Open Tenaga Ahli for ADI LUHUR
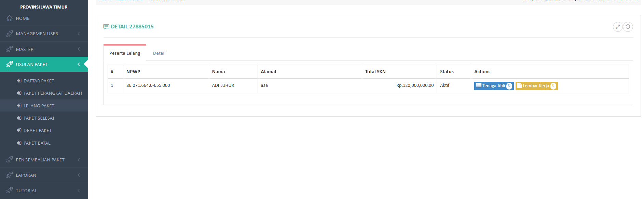 [x=494, y=86]
